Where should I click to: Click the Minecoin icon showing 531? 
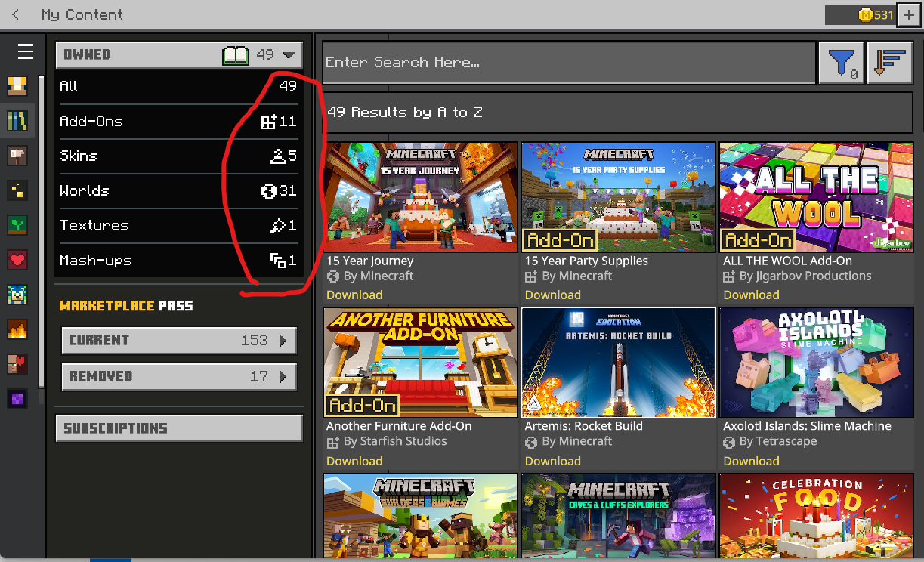pos(866,14)
